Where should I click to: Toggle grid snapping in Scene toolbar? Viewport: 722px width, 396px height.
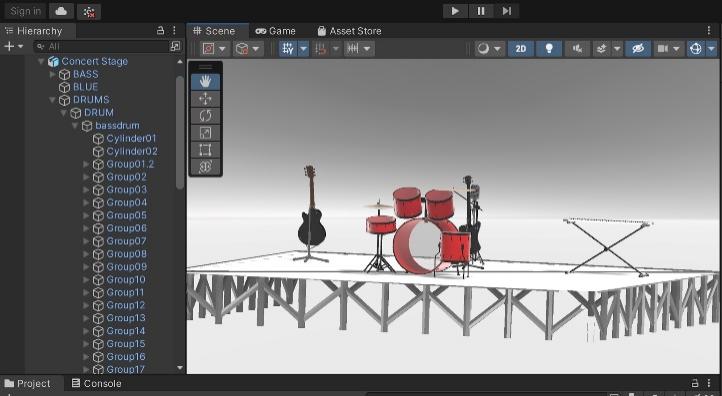[x=321, y=48]
